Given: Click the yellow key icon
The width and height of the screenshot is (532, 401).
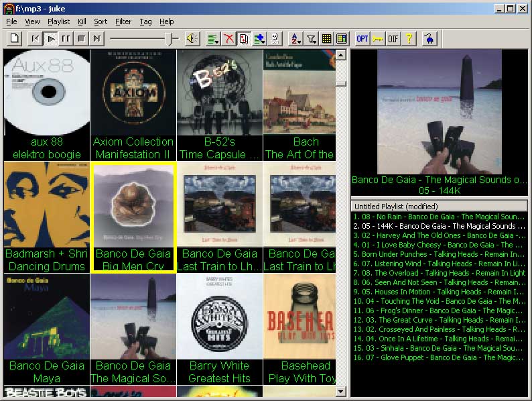Looking at the screenshot, I should (x=378, y=39).
